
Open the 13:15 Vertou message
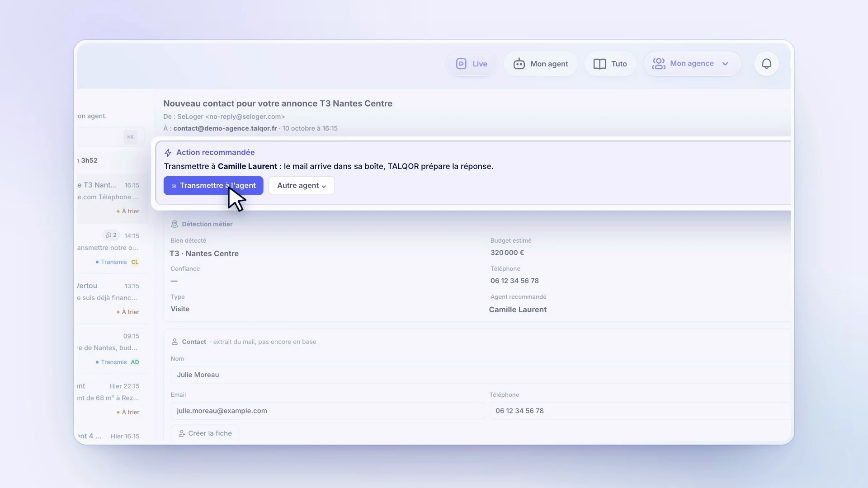click(x=113, y=299)
